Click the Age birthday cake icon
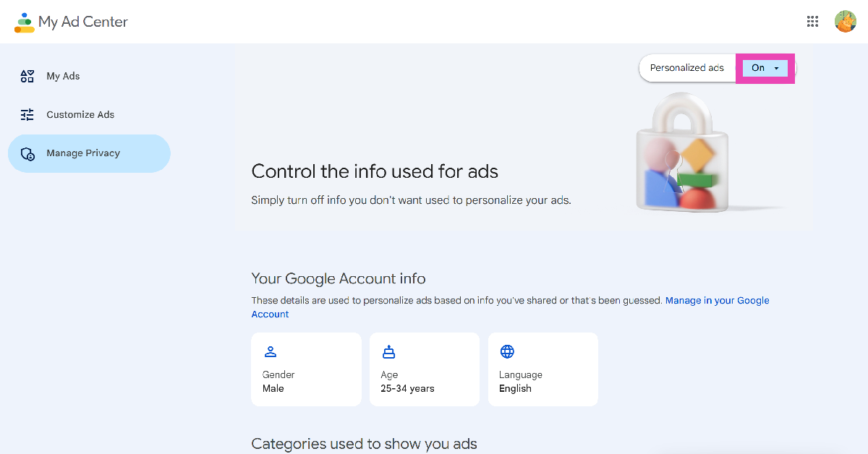This screenshot has width=868, height=454. tap(389, 352)
